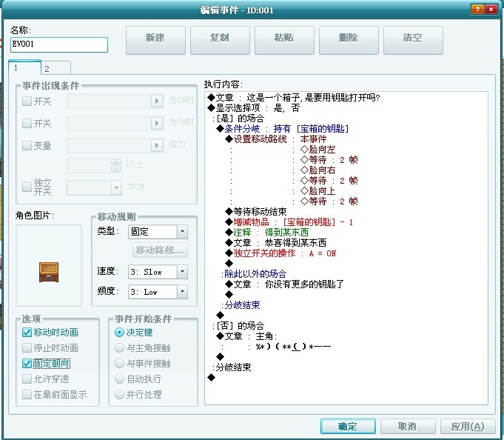Click the help question-mark icon in title bar
Image resolution: width=504 pixels, height=440 pixels.
(x=477, y=10)
